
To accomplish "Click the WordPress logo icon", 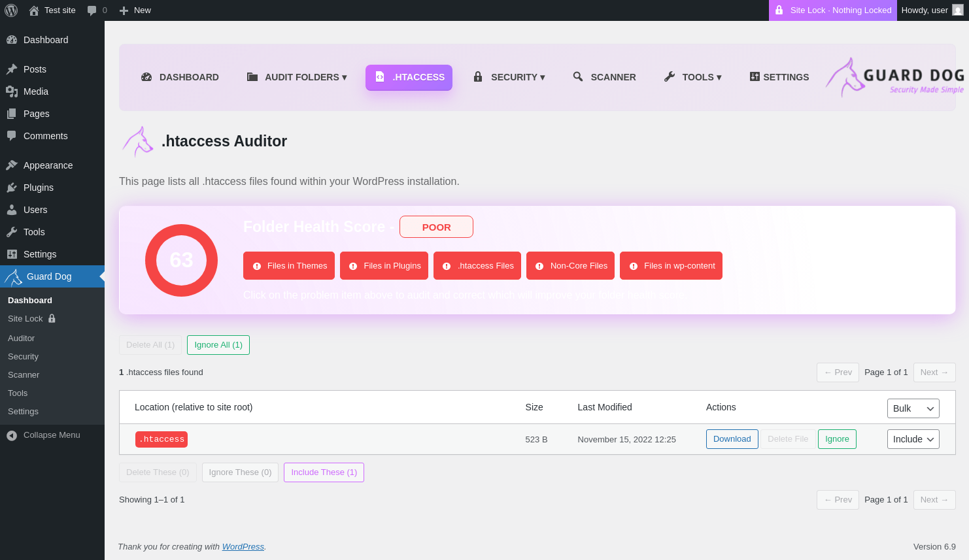I will (x=11, y=10).
